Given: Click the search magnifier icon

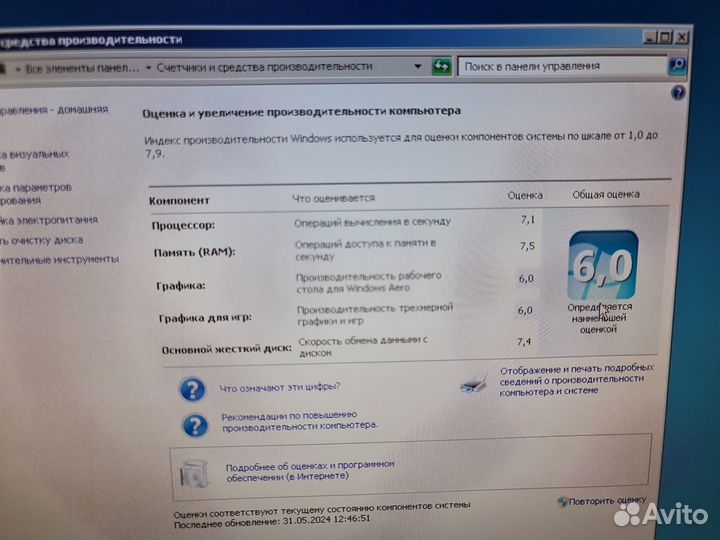Looking at the screenshot, I should [x=678, y=65].
